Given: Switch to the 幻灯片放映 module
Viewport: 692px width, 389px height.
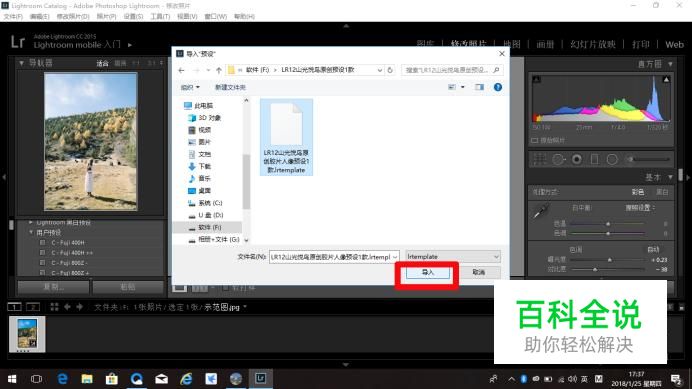Looking at the screenshot, I should (x=593, y=45).
